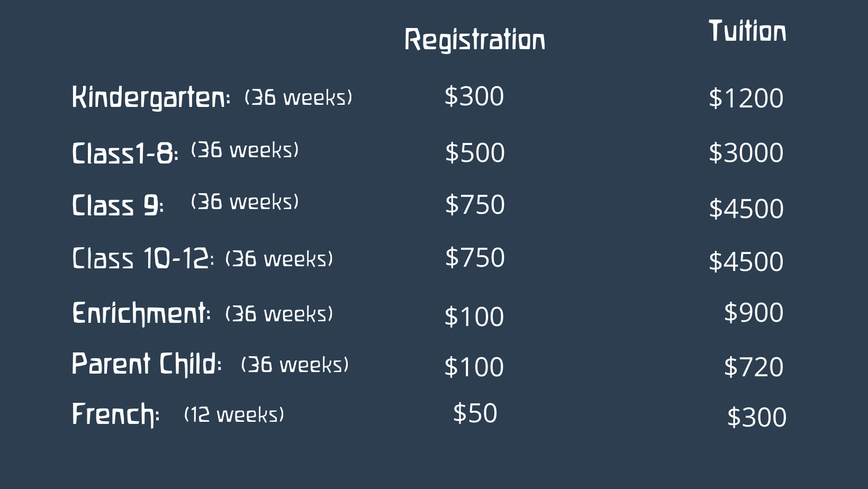The image size is (868, 489).
Task: Click the Class 9 $4500 tuition
Action: (x=746, y=209)
